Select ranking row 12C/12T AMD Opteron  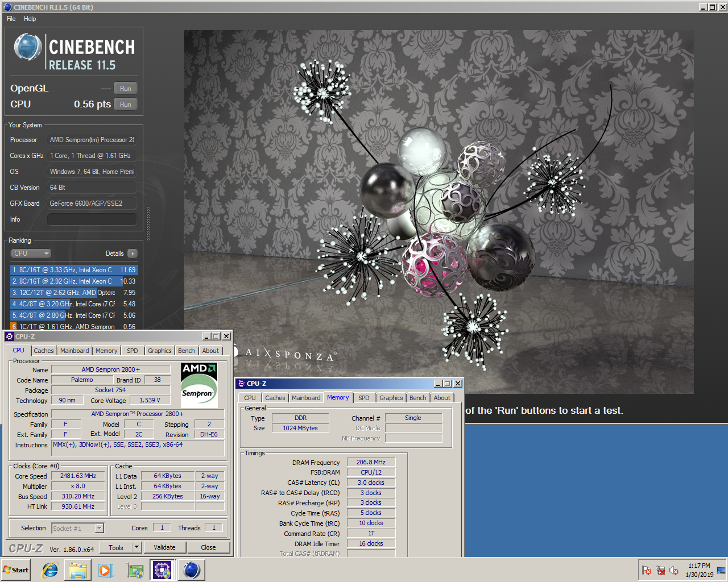click(74, 293)
